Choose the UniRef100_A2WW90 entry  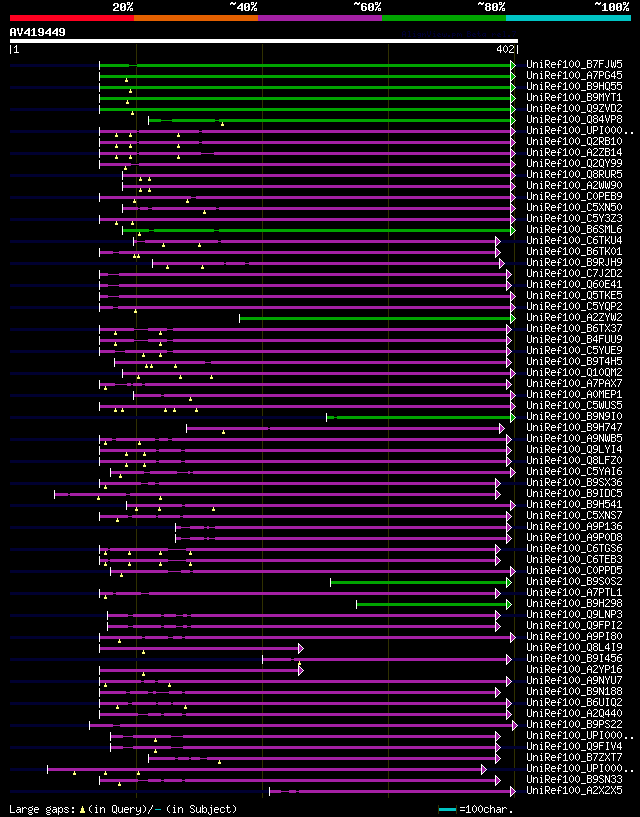(x=574, y=185)
